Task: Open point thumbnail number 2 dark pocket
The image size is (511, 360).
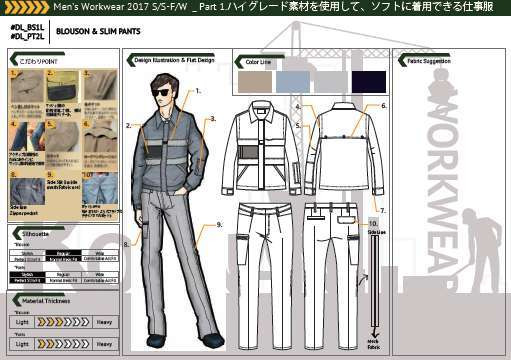Action: pyautogui.click(x=63, y=87)
